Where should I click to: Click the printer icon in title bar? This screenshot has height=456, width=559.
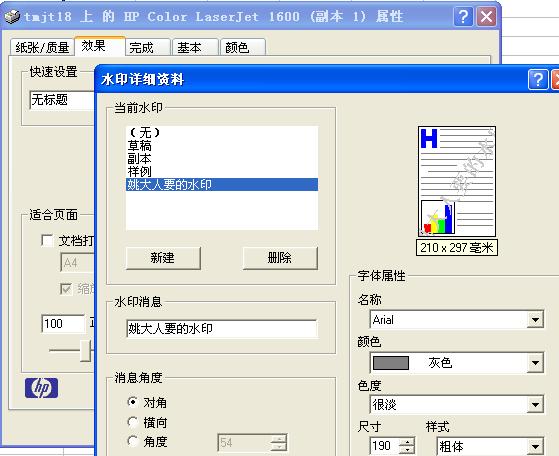coord(12,17)
